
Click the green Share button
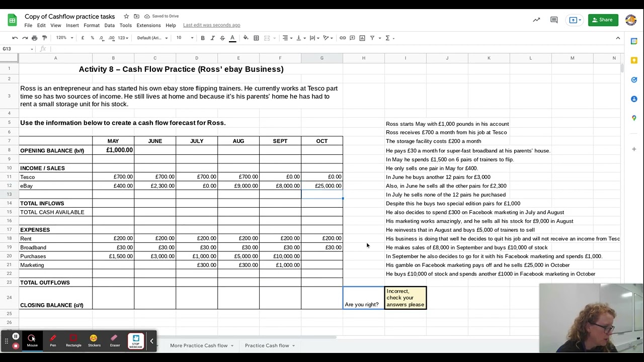click(603, 20)
